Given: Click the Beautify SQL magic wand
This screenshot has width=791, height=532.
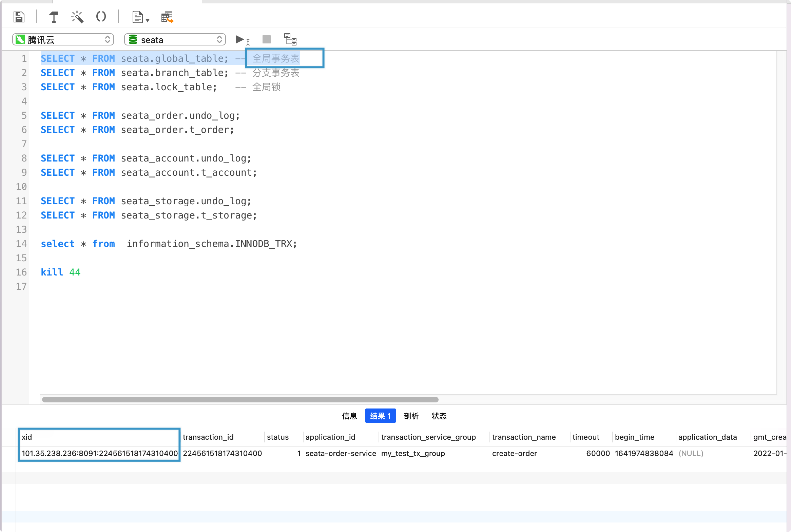Looking at the screenshot, I should click(x=77, y=17).
